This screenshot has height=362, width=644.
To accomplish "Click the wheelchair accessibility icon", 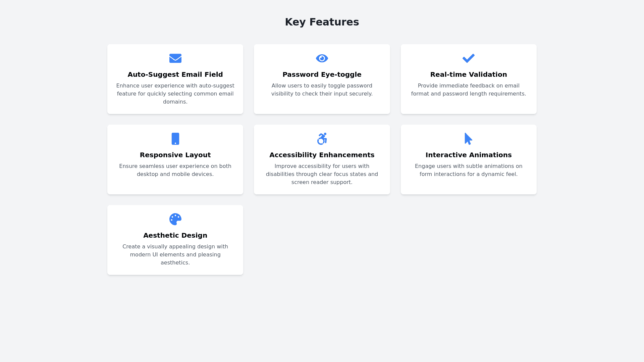I will (322, 139).
